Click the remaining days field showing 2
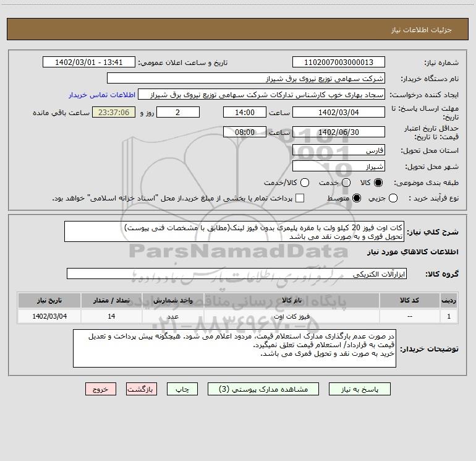The width and height of the screenshot is (476, 461). click(178, 112)
